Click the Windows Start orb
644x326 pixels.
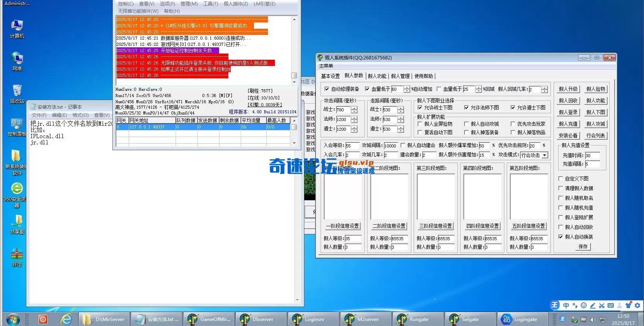13,319
